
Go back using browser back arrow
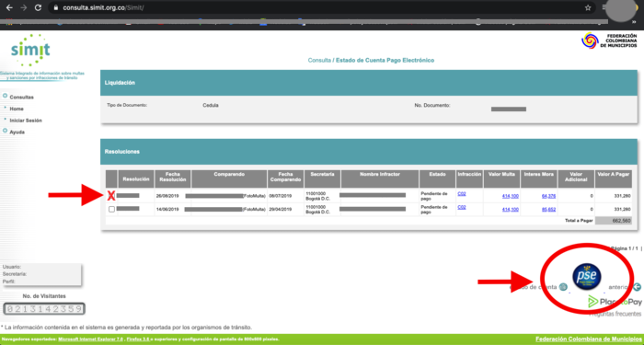9,7
